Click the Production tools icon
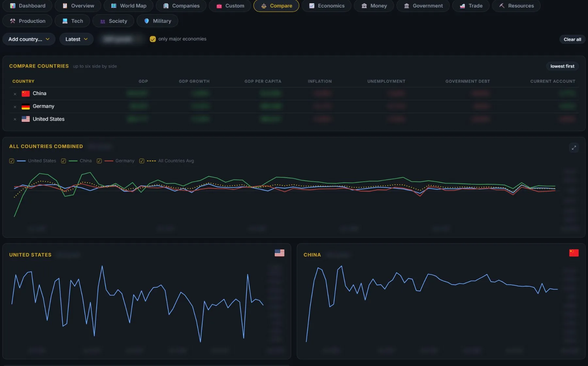The width and height of the screenshot is (588, 366). pos(13,21)
